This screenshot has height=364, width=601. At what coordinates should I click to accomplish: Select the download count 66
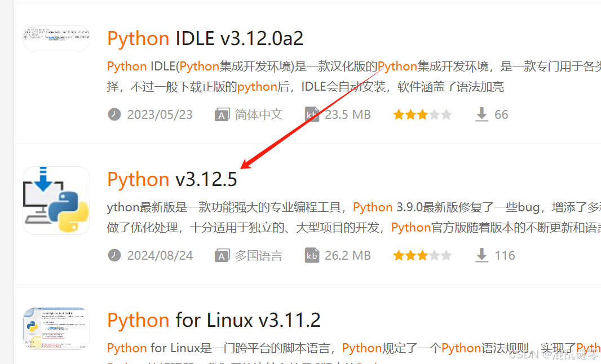[x=501, y=114]
